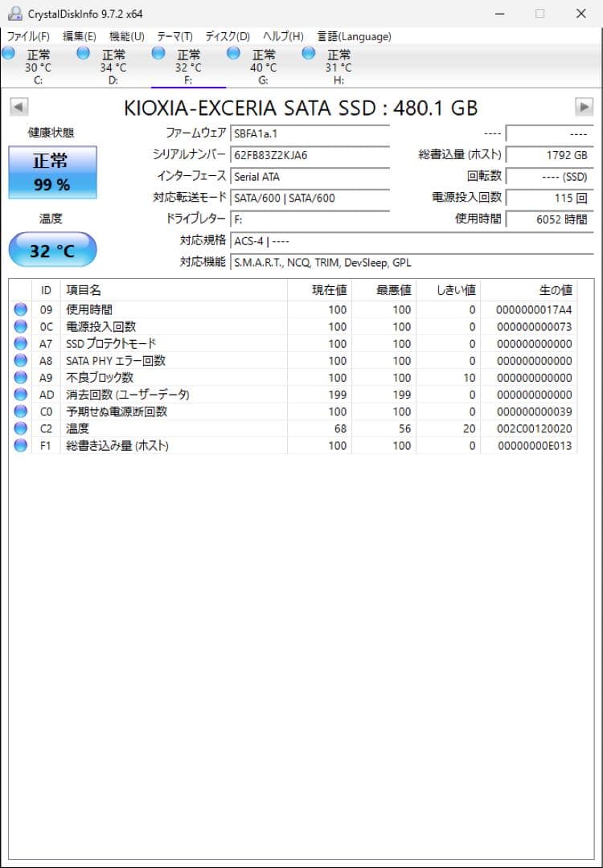Click status orb for 予期せぬ電源断回数 row

pyautogui.click(x=20, y=411)
